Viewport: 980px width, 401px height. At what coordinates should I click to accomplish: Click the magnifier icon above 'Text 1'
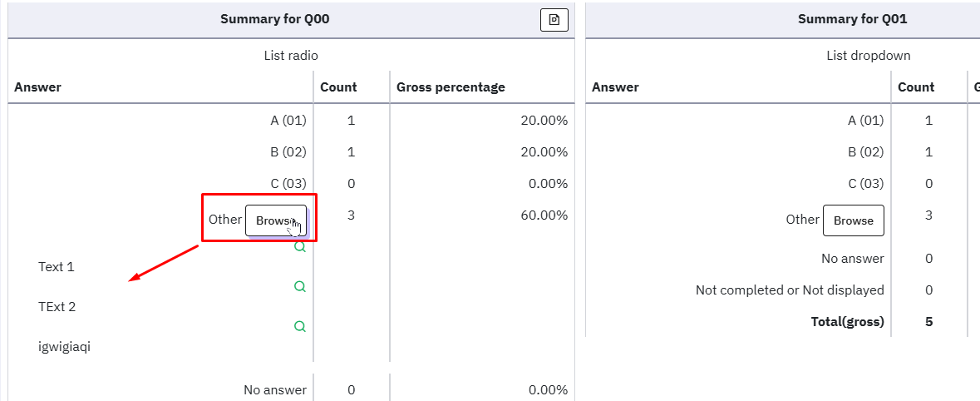pos(300,247)
